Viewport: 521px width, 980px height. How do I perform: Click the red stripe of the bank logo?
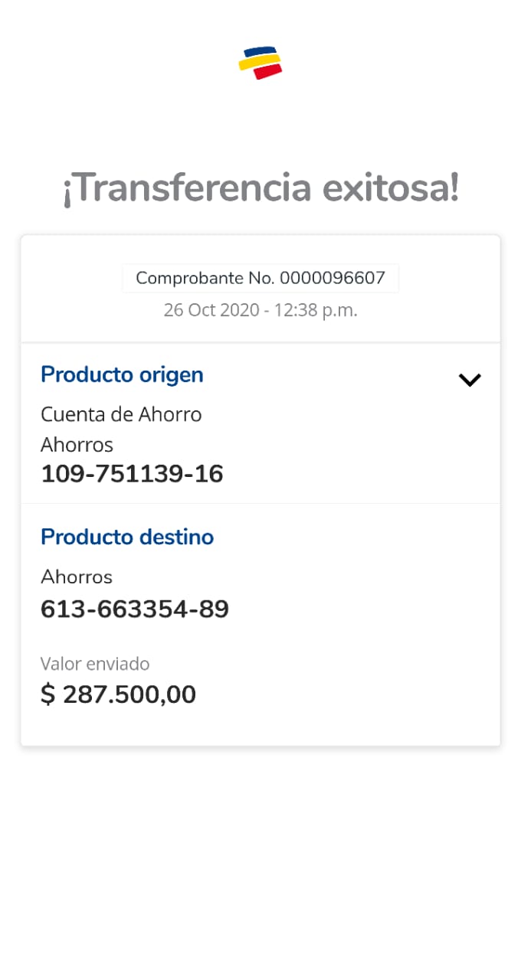click(268, 72)
